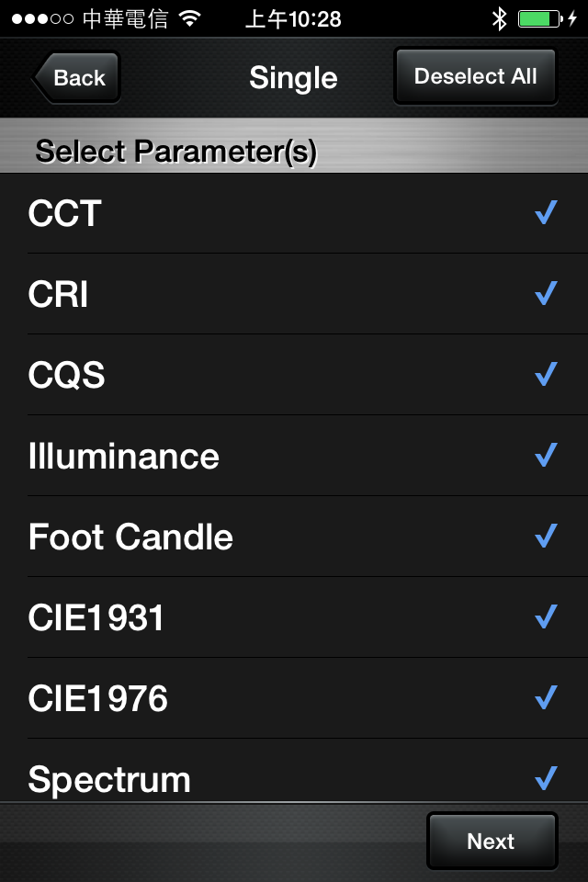
Task: Uncheck the CCT checkmark
Action: (x=546, y=213)
